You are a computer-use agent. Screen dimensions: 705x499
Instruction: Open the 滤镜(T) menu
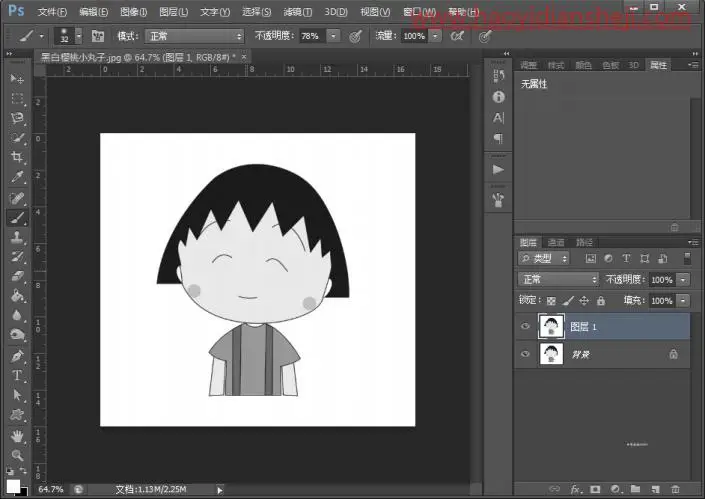pyautogui.click(x=297, y=12)
